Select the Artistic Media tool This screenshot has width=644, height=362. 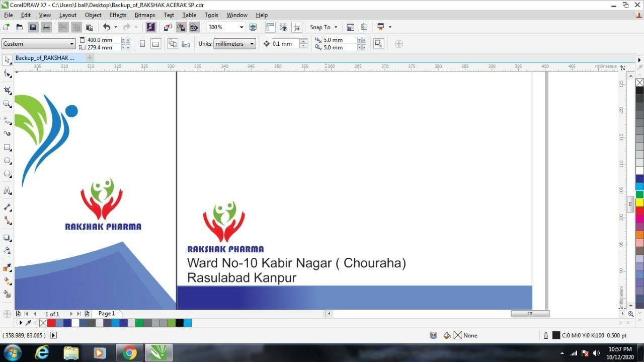coord(8,134)
